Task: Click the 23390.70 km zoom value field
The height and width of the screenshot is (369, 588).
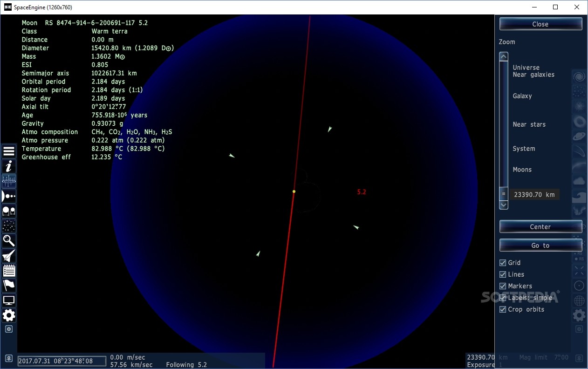Action: coord(534,195)
